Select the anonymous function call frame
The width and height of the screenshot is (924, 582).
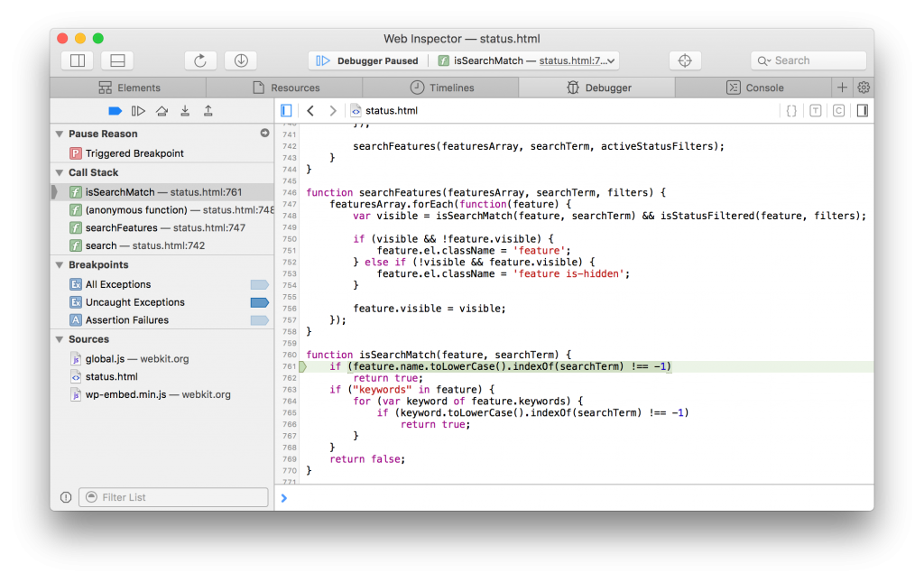pos(162,209)
